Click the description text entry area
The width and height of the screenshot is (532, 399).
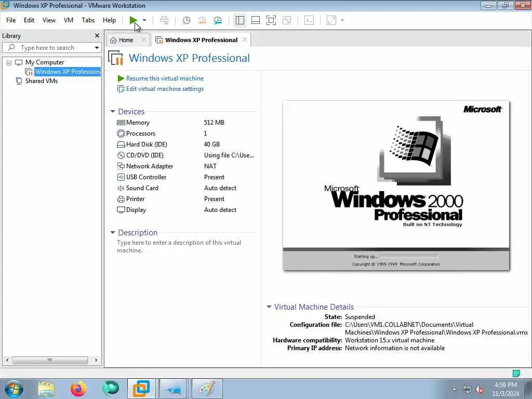point(179,246)
